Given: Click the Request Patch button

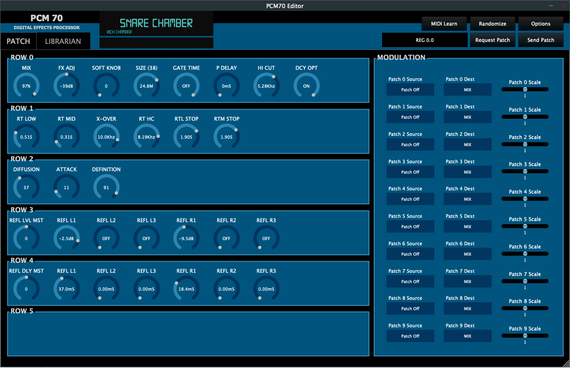Looking at the screenshot, I should tap(492, 40).
